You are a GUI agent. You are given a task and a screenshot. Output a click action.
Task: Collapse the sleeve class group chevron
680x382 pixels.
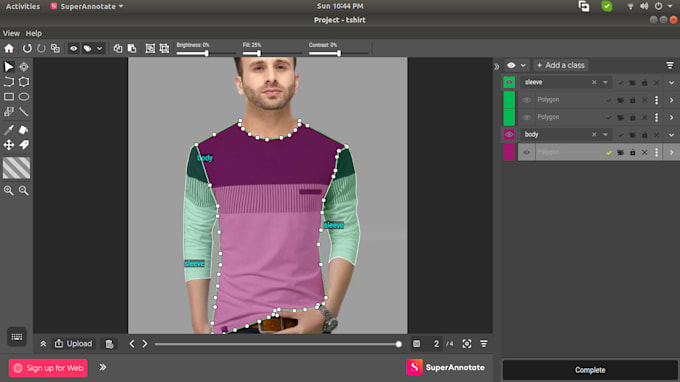[671, 82]
